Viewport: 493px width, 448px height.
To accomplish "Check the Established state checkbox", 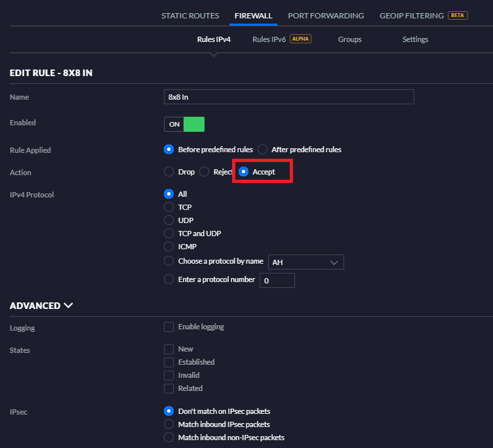I will (169, 362).
